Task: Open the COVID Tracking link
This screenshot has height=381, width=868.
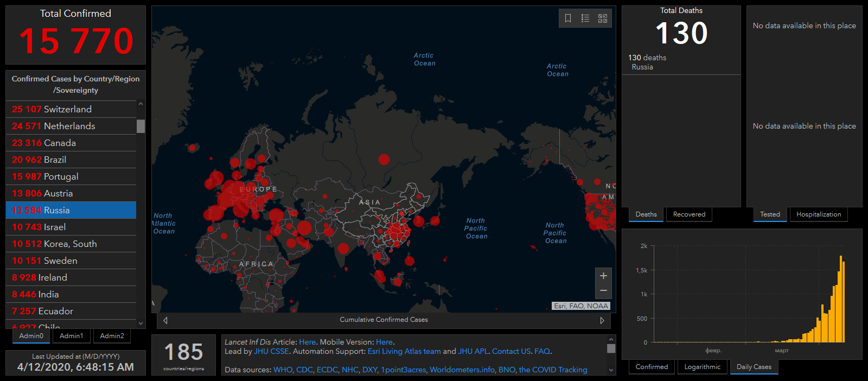Action: point(553,370)
